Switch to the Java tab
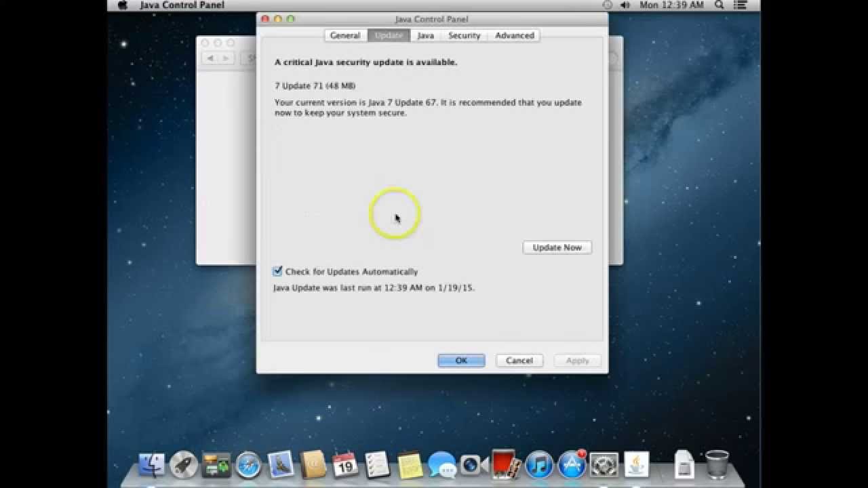This screenshot has width=868, height=488. [425, 35]
